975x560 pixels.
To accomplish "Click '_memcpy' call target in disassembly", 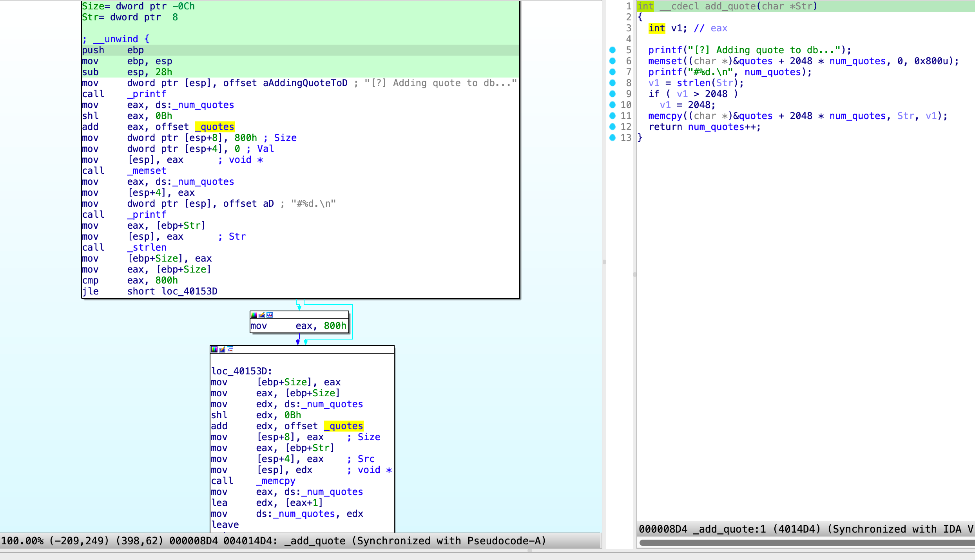I will click(276, 481).
